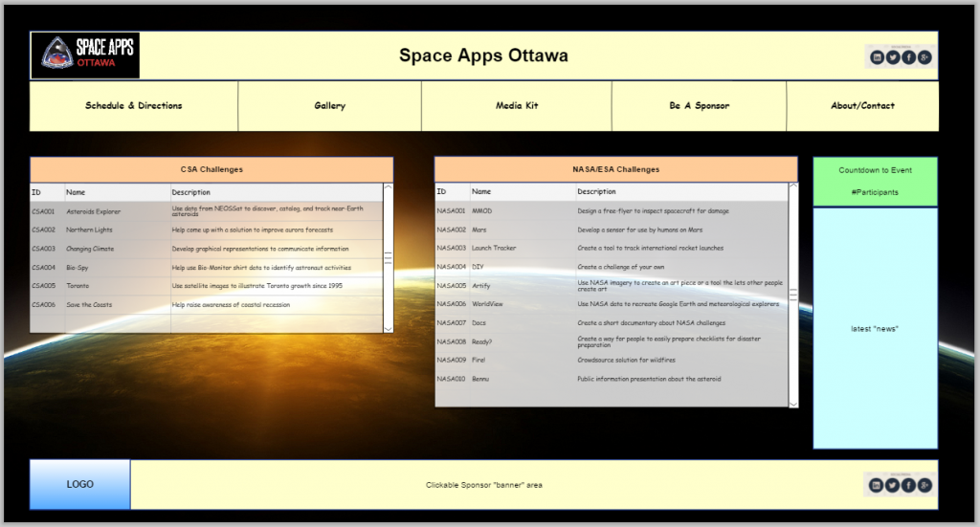Open Google Plus icon in the footer
Image resolution: width=980 pixels, height=527 pixels.
[x=924, y=485]
